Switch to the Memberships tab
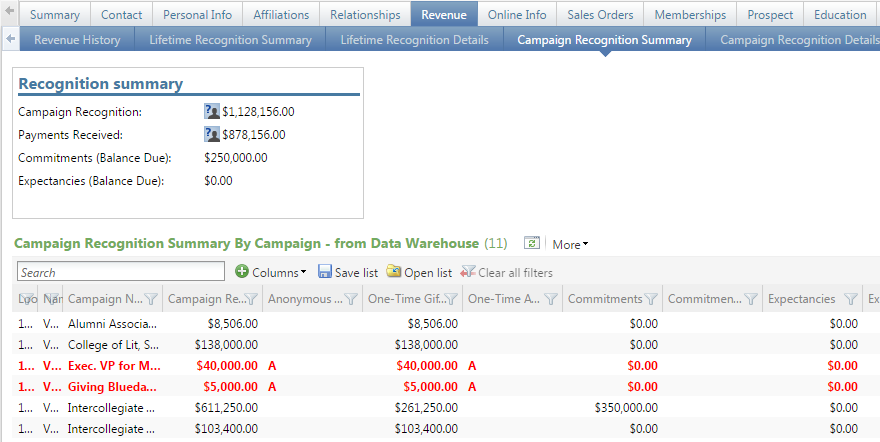This screenshot has height=442, width=880. pyautogui.click(x=689, y=15)
